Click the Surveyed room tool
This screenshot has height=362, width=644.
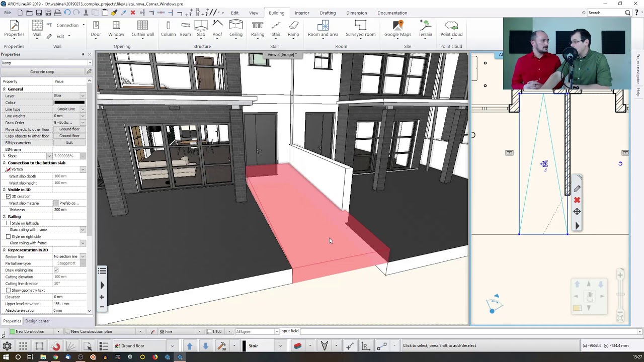(x=360, y=29)
